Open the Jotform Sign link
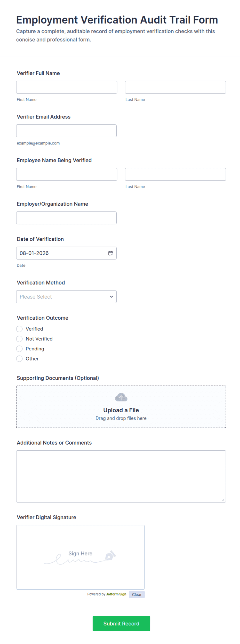This screenshot has height=644, width=240. (x=116, y=594)
